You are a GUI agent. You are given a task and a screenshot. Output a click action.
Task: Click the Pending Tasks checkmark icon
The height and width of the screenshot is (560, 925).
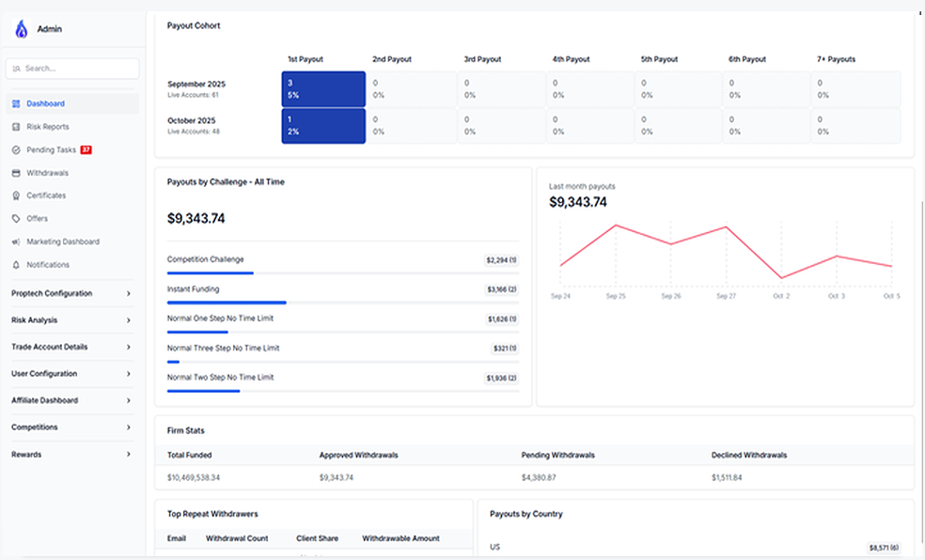coord(17,150)
